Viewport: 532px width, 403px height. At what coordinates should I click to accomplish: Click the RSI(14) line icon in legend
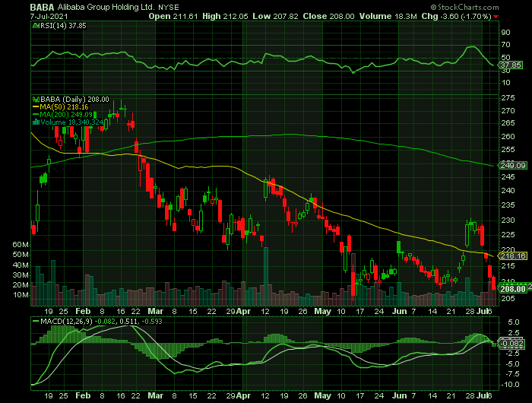tap(36, 26)
